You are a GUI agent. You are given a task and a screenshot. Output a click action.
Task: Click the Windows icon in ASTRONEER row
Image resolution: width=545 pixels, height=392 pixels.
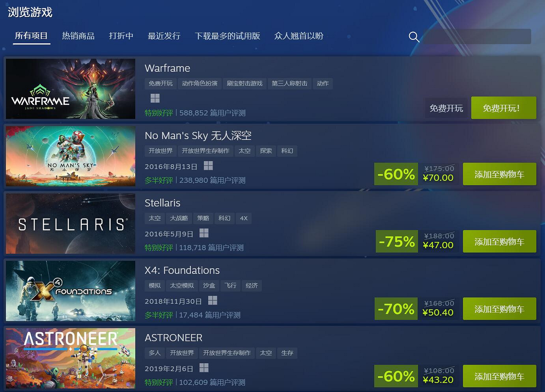204,368
